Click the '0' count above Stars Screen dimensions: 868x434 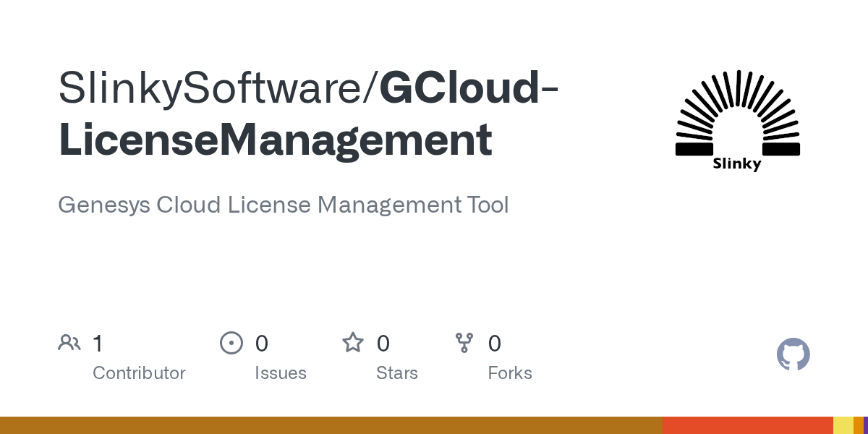383,344
